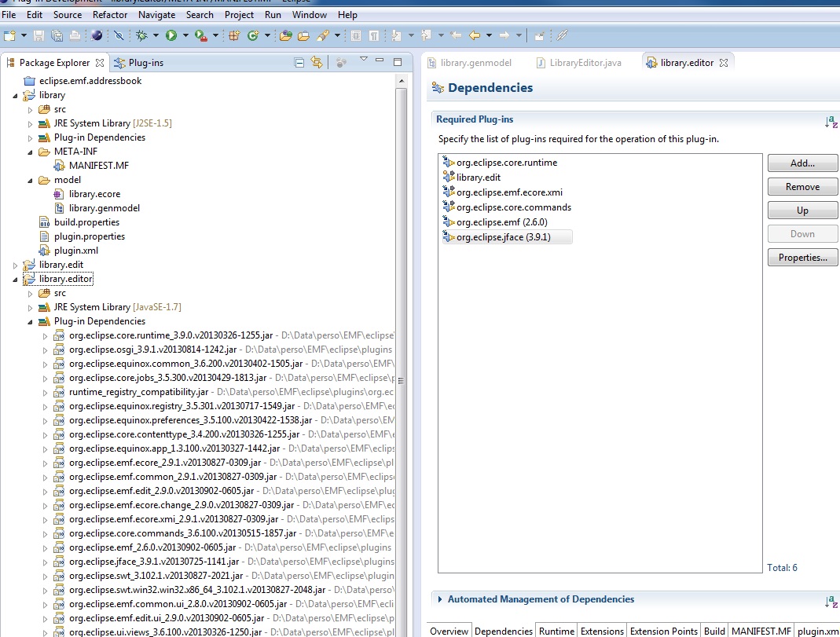Switch to the Plug-ins view tab

pyautogui.click(x=139, y=63)
